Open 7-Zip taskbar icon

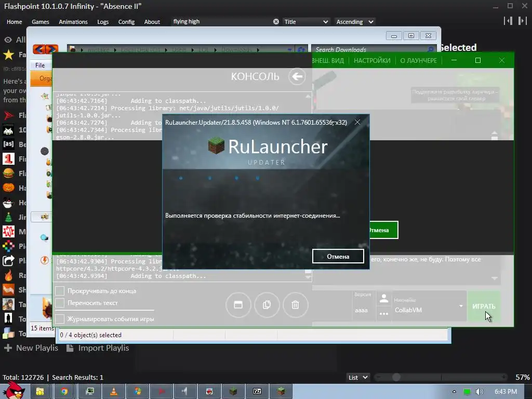coord(257,392)
